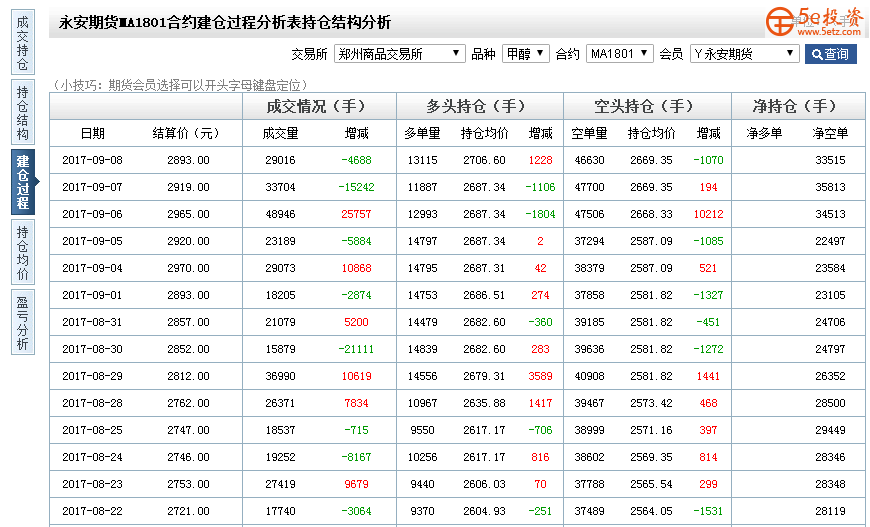Click the 净多单 column header
Image resolution: width=870 pixels, height=527 pixels.
coord(764,133)
